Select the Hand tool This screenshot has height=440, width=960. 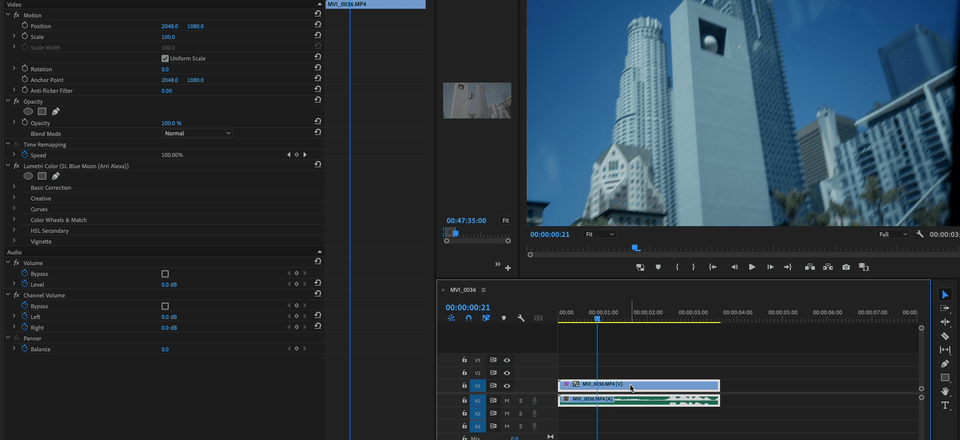(x=945, y=391)
